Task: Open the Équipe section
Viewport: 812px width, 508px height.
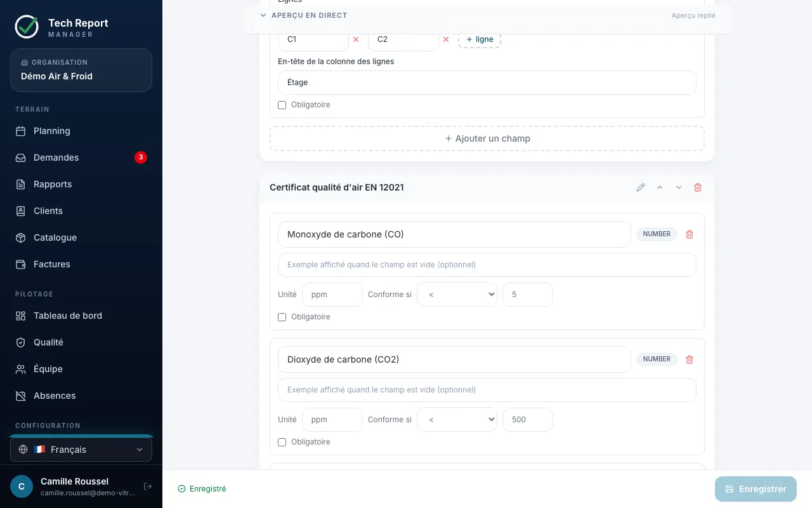Action: (81, 369)
